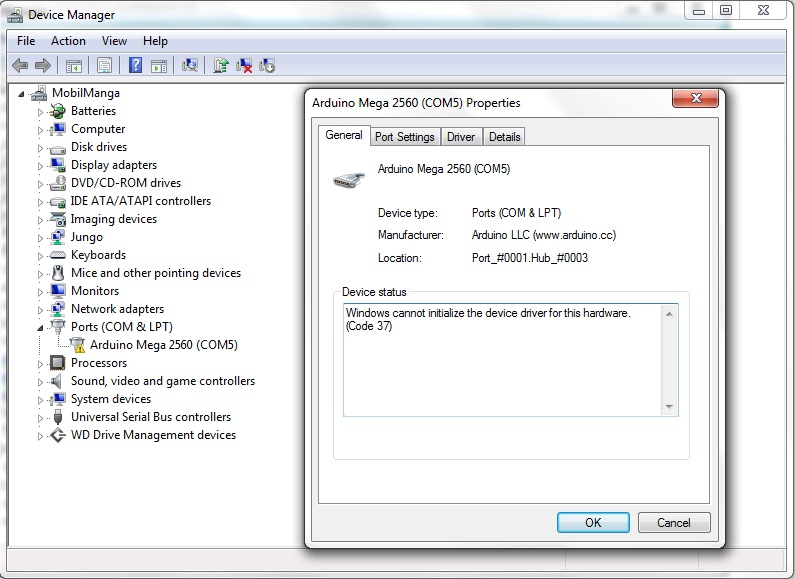Image resolution: width=795 pixels, height=579 pixels.
Task: Expand the Network adapters category
Action: tap(41, 310)
